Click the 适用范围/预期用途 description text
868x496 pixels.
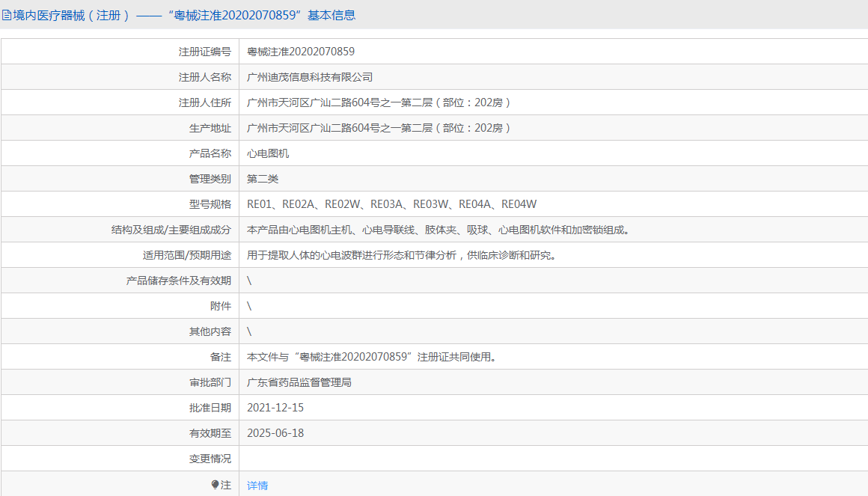pos(402,255)
